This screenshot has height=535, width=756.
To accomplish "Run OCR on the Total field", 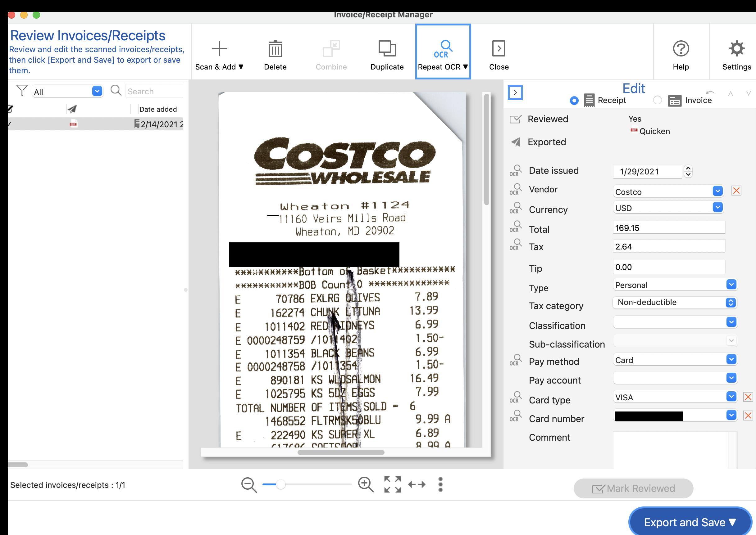I will (515, 227).
